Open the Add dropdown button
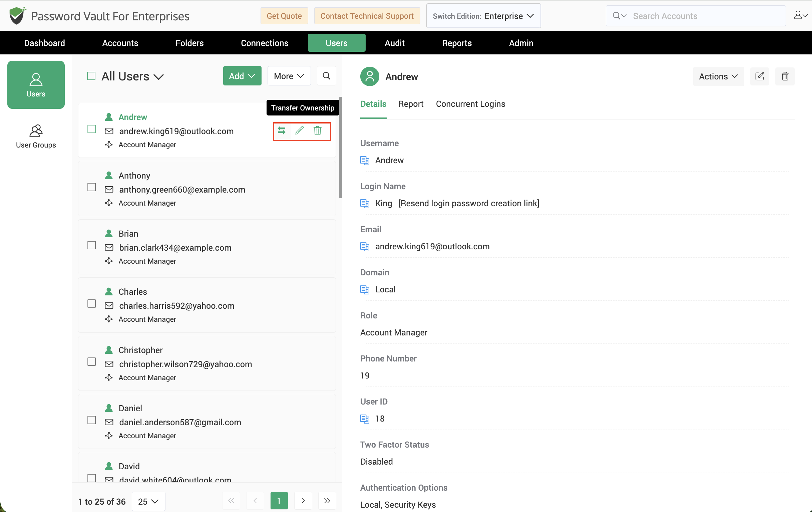Image resolution: width=812 pixels, height=512 pixels. [x=242, y=76]
